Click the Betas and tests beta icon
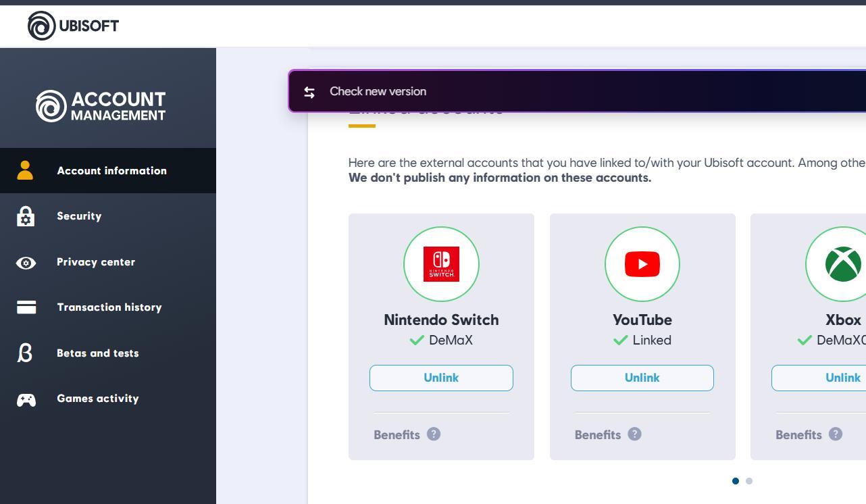This screenshot has width=866, height=504. (25, 353)
